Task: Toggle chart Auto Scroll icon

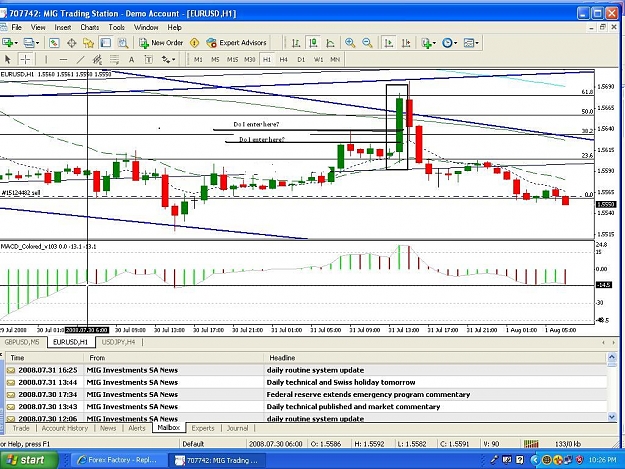Action: point(388,43)
